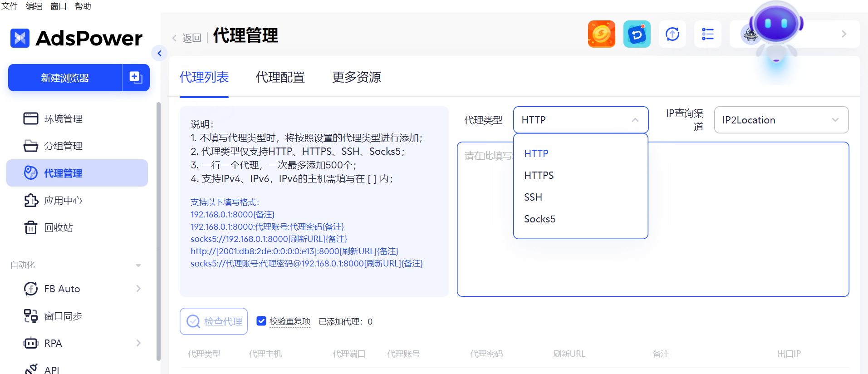The height and width of the screenshot is (374, 868).
Task: Click the API plug icon
Action: pos(31,369)
